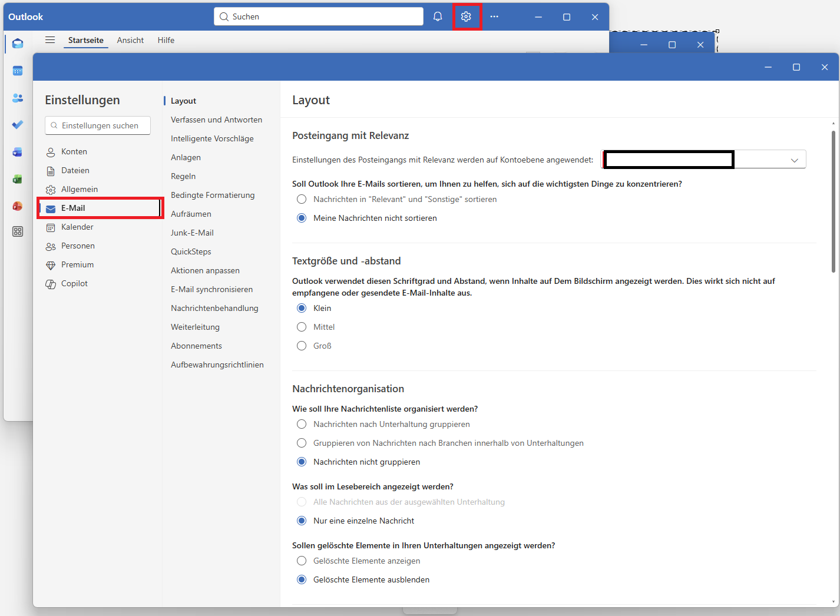This screenshot has width=840, height=616.
Task: Open Regeln settings page
Action: [x=183, y=176]
